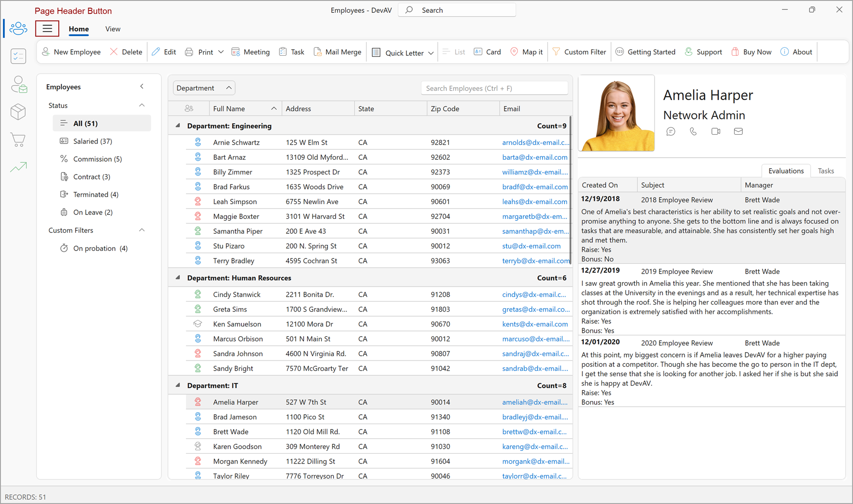Call Amelia Harper via phone icon

[693, 131]
